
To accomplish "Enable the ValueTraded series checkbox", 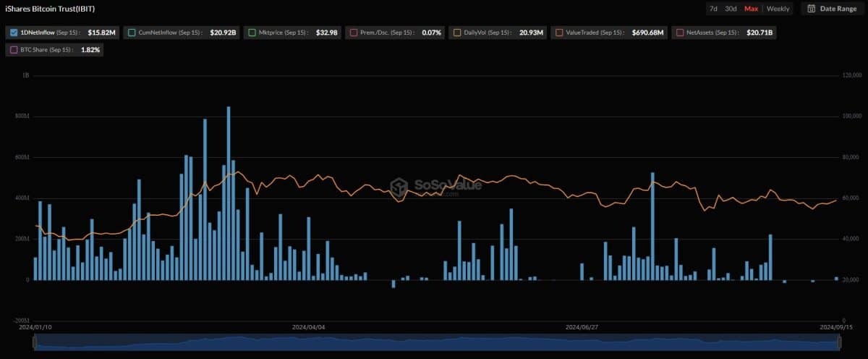I will point(559,33).
